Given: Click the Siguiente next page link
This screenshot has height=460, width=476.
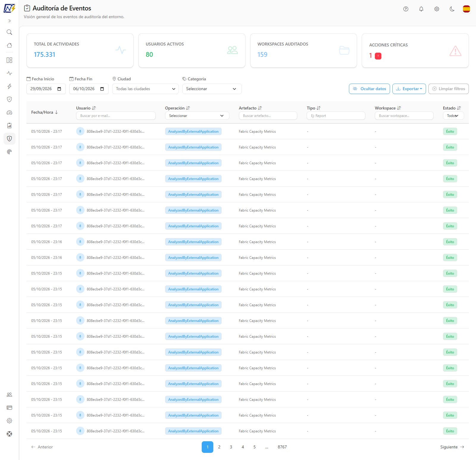Looking at the screenshot, I should 452,447.
